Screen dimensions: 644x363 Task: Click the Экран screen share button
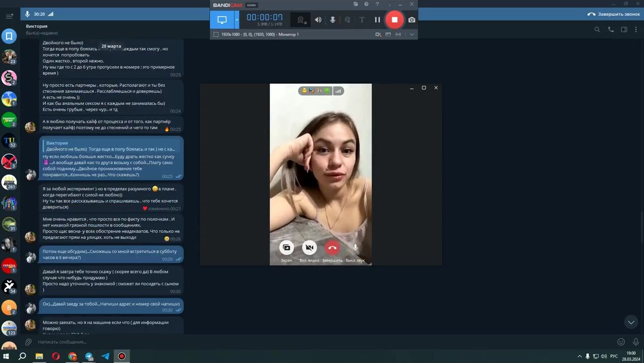click(x=286, y=247)
